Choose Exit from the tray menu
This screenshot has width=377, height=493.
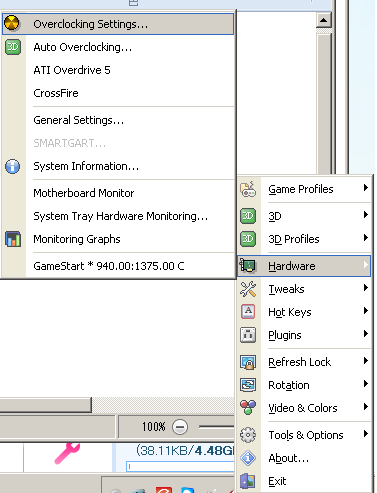304,481
